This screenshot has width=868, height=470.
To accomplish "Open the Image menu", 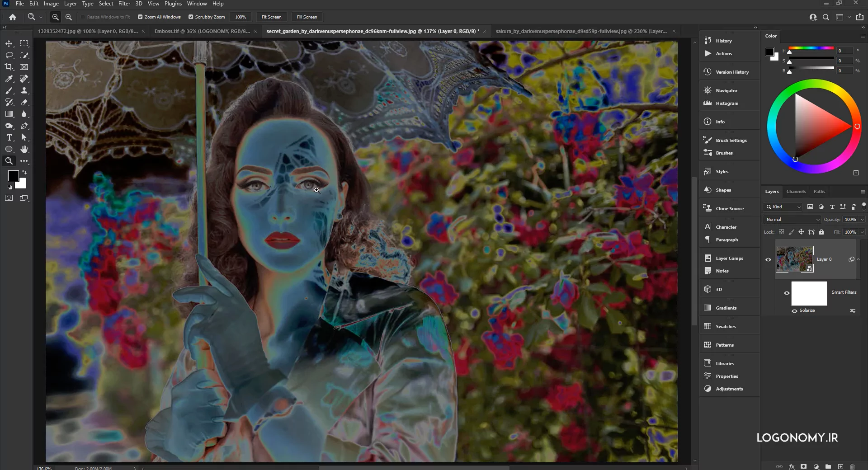I will tap(51, 4).
